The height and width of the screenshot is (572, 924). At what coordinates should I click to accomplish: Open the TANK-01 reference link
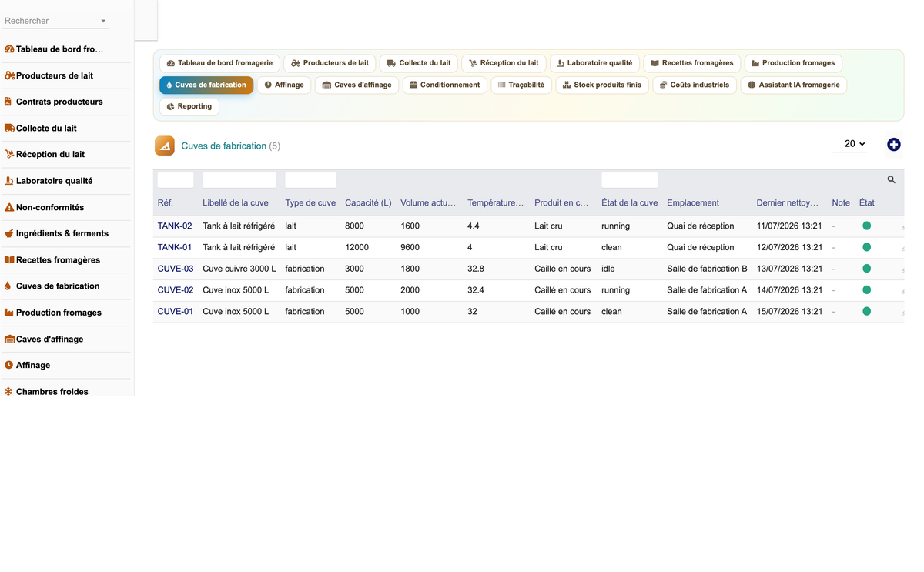[x=175, y=247]
